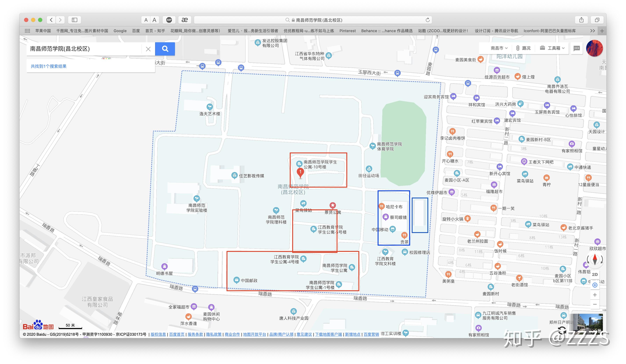Click the 任艺影视传媒 map marker
Image resolution: width=626 pixels, height=364 pixels.
click(234, 175)
